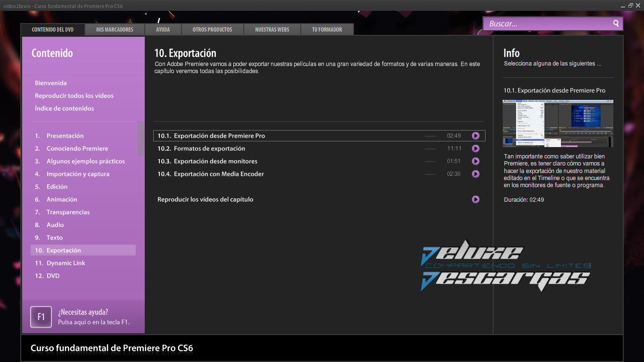Click Duración: 02:49 in Info panel
The width and height of the screenshot is (644, 362).
(524, 200)
